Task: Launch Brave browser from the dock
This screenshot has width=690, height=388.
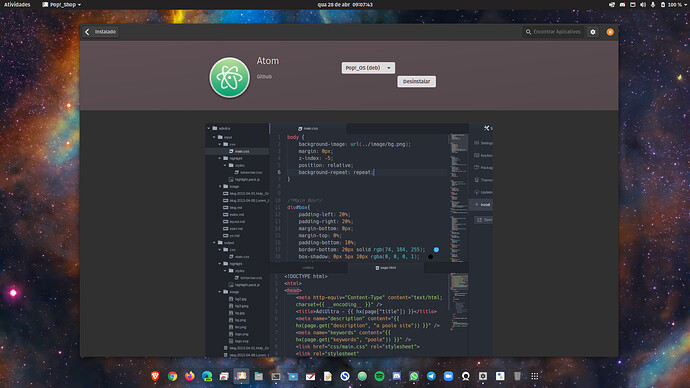Action: tap(155, 376)
